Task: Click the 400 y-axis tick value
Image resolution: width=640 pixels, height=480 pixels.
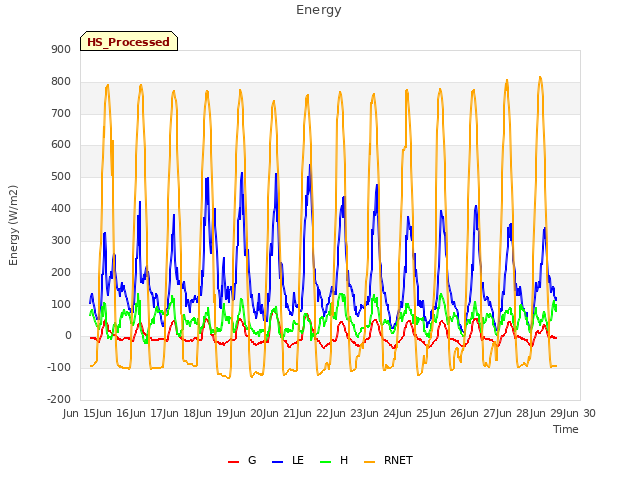Action: tap(61, 209)
